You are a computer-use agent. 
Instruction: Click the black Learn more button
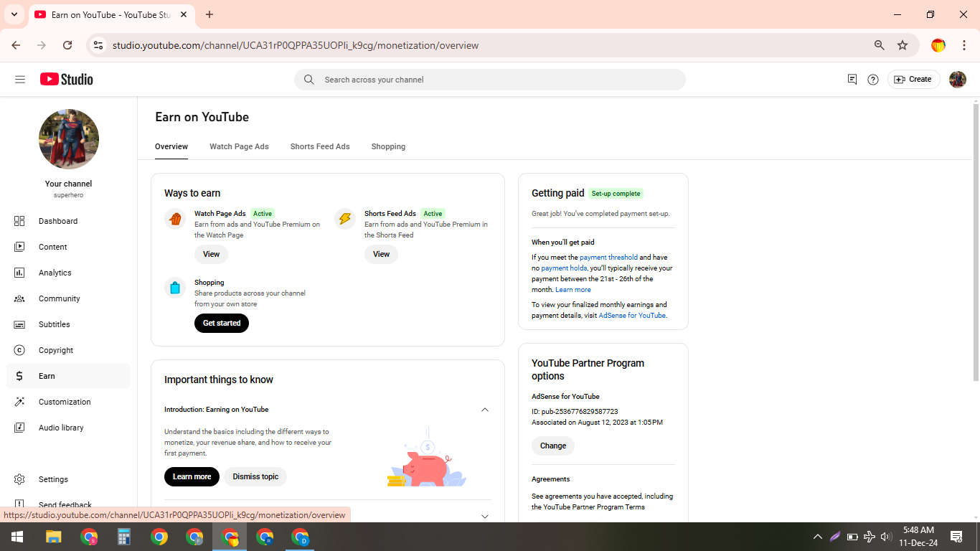pyautogui.click(x=192, y=476)
